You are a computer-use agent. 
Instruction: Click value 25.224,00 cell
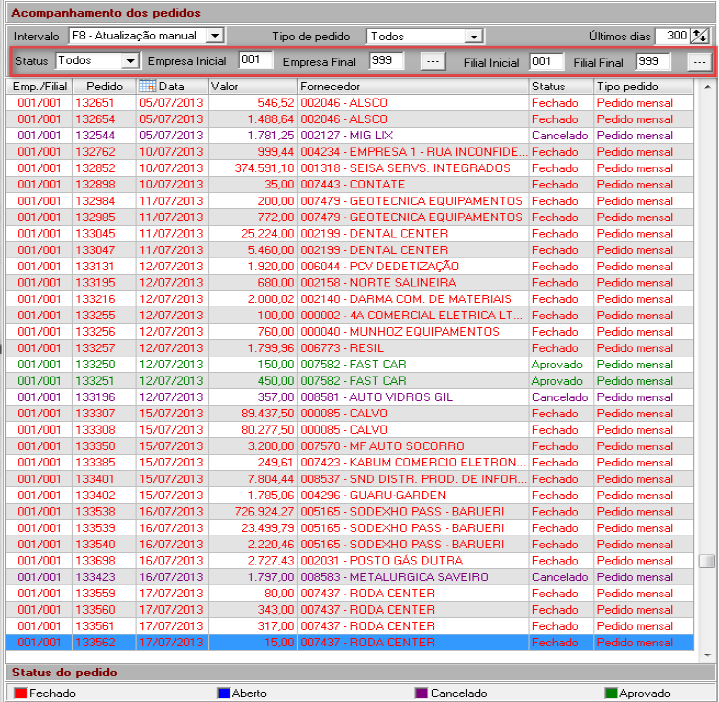(x=253, y=233)
